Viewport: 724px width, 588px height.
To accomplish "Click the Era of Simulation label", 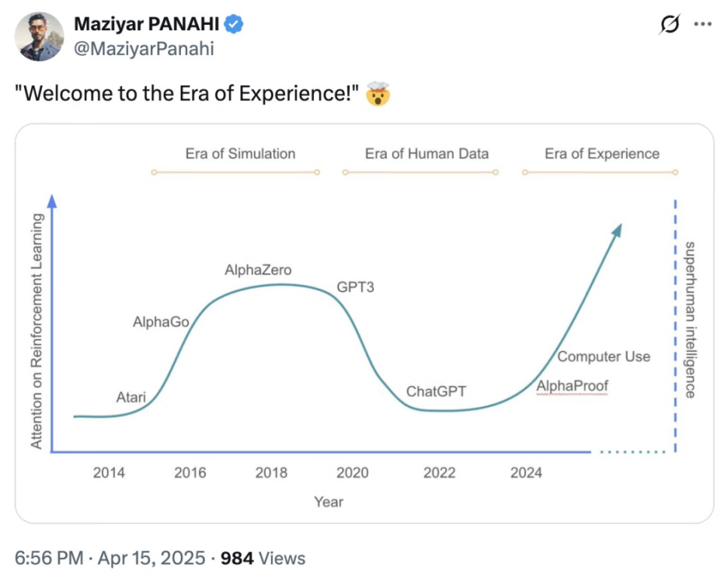I will click(240, 153).
